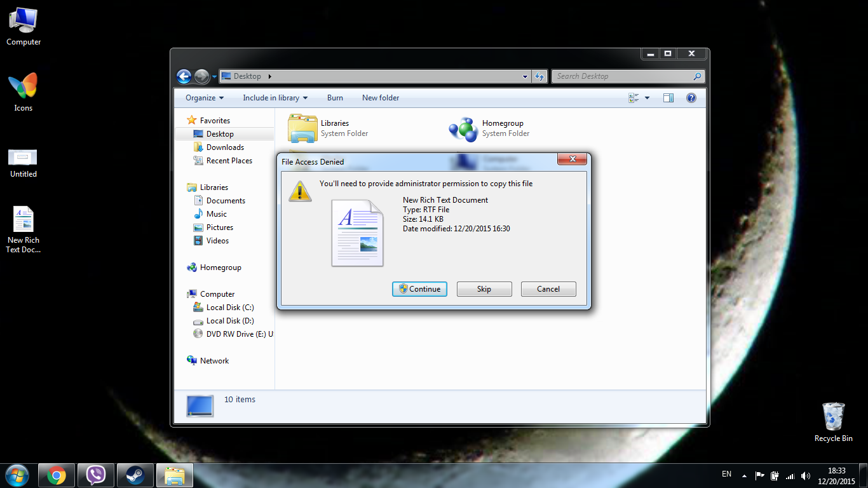Screen dimensions: 868x488
Task: Expand the Desktop breadcrumb arrow in address bar
Action: 269,76
